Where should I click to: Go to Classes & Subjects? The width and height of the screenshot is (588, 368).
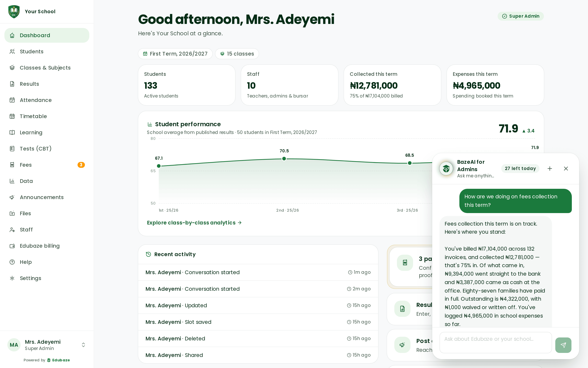pos(47,68)
